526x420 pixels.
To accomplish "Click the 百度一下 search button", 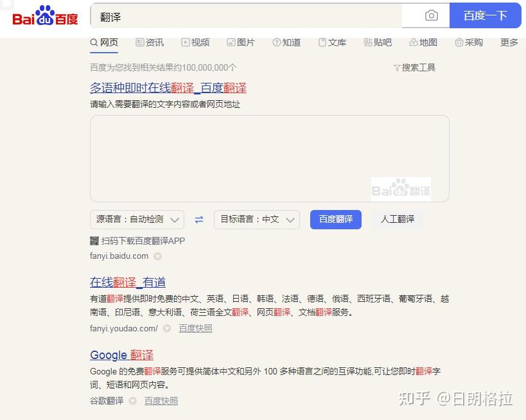I will 485,15.
